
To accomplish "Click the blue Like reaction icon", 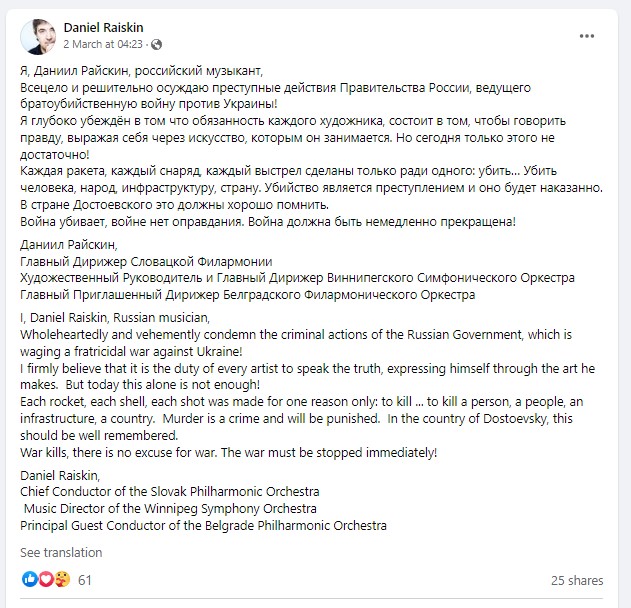I will pos(28,580).
